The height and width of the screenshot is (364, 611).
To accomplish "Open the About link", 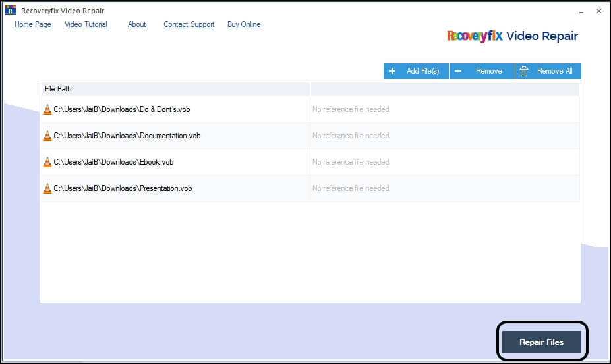I will 137,24.
